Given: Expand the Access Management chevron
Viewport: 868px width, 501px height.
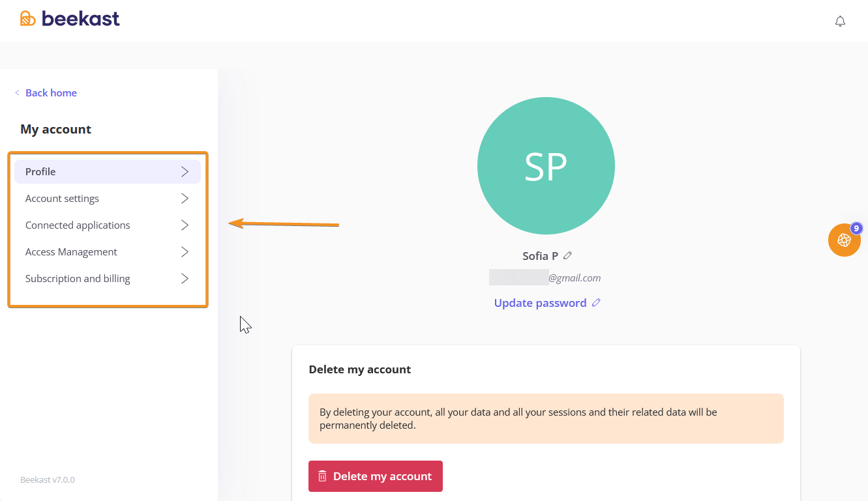Looking at the screenshot, I should [185, 252].
